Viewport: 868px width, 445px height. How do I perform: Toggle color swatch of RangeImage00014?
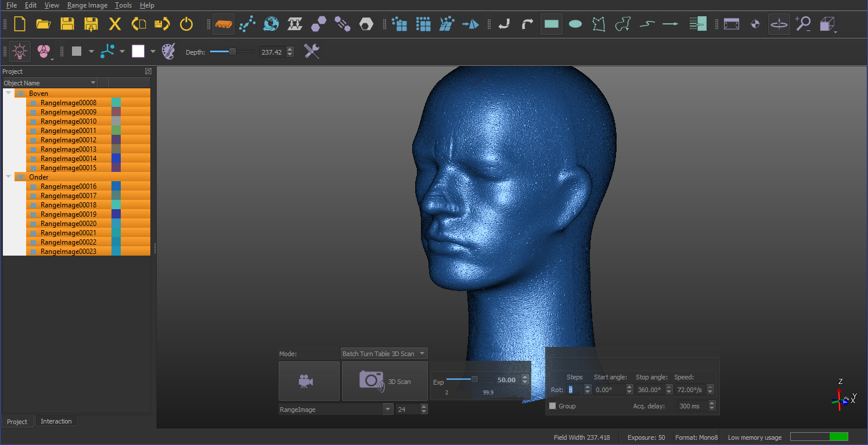click(x=116, y=159)
